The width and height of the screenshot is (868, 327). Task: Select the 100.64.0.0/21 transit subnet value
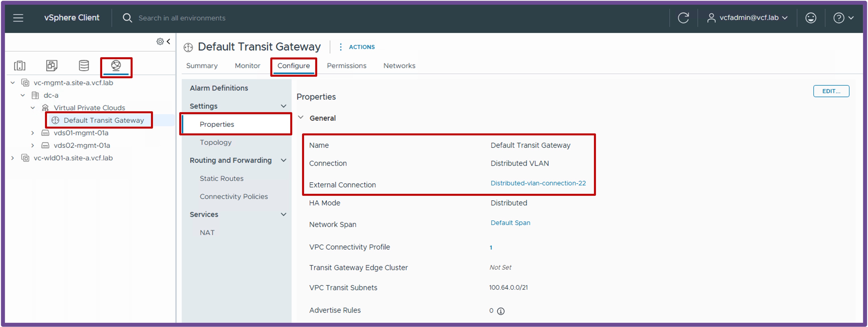pos(508,288)
